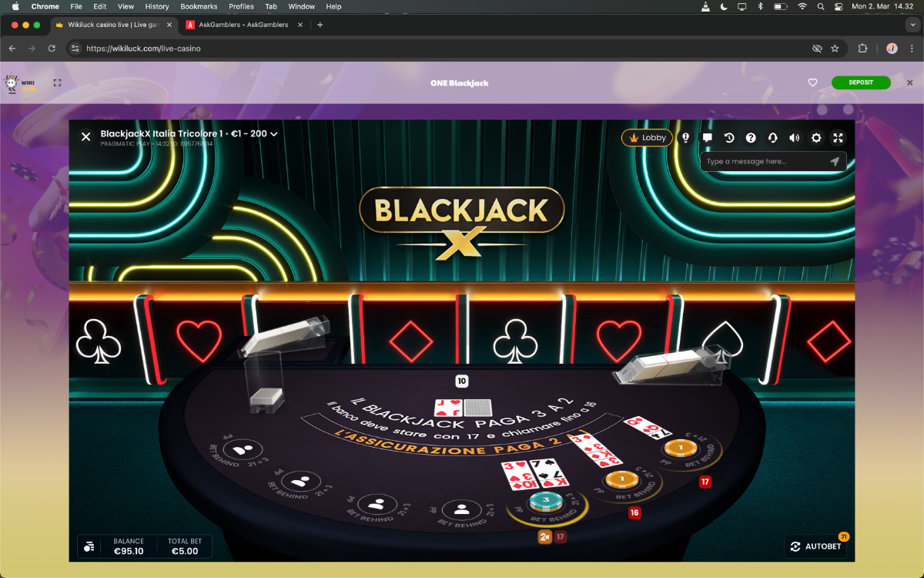The height and width of the screenshot is (578, 924).
Task: Open the AUTOBET options
Action: pos(815,546)
